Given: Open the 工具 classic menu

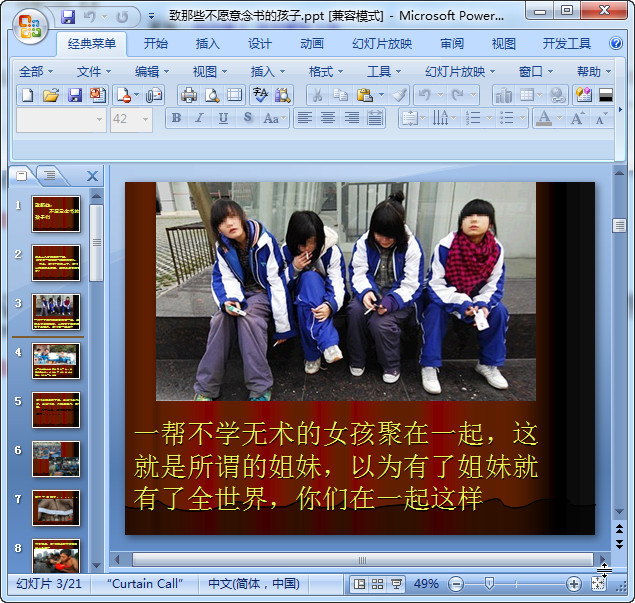Looking at the screenshot, I should [383, 72].
